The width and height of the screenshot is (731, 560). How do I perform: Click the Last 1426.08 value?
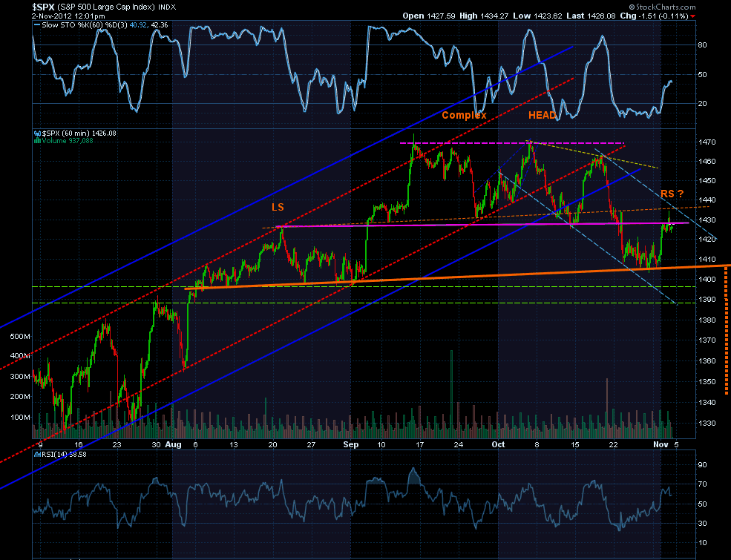pos(591,16)
